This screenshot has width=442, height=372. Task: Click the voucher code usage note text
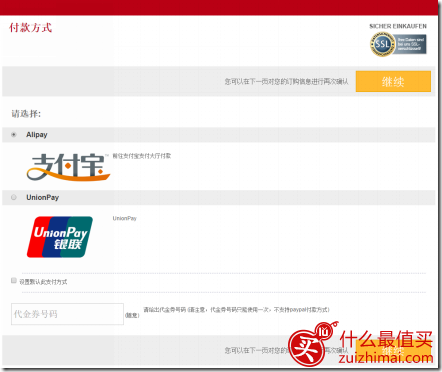(236, 310)
